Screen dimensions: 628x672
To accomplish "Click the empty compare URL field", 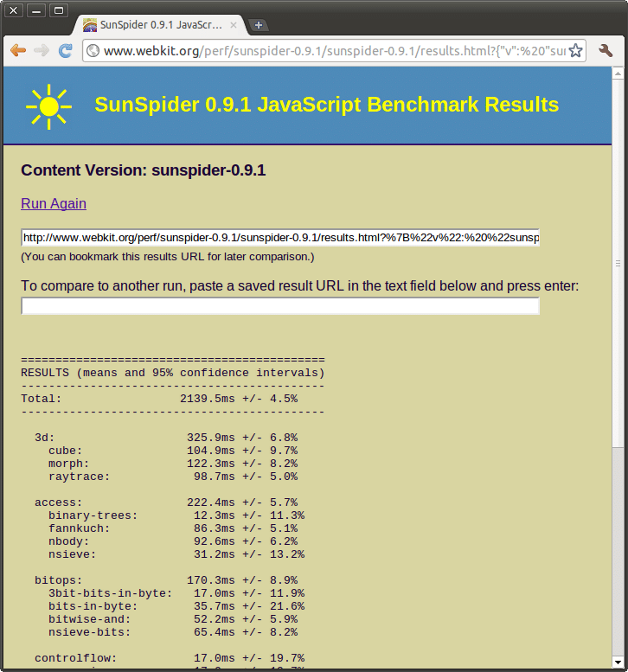I will 280,306.
